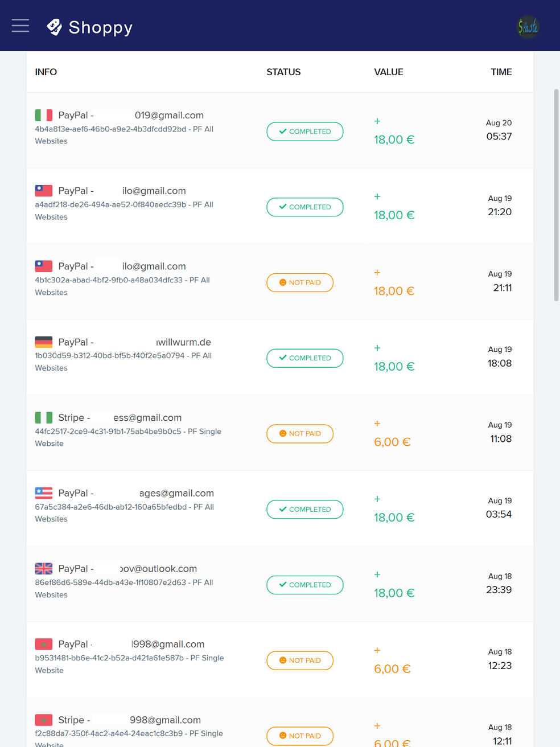Screen dimensions: 560x747
Task: Click the Shoppy brand name
Action: pyautogui.click(x=101, y=27)
